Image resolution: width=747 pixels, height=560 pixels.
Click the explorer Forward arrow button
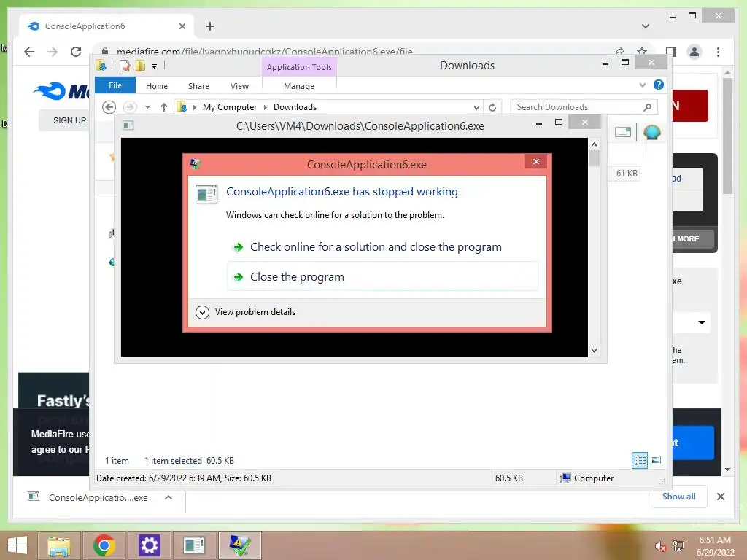tap(130, 107)
